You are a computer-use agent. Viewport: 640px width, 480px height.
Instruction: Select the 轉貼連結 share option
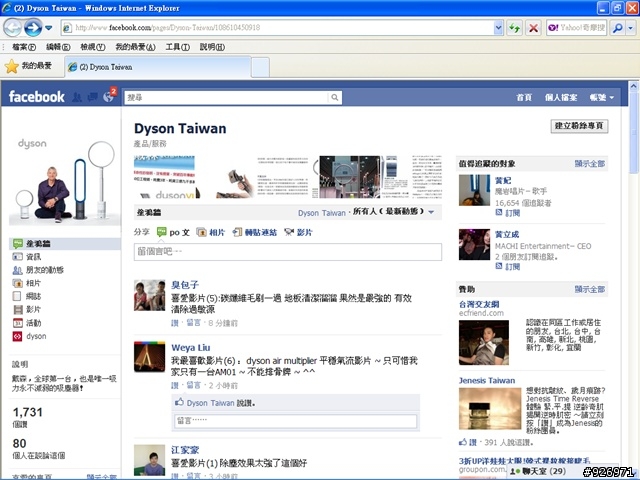click(x=255, y=232)
